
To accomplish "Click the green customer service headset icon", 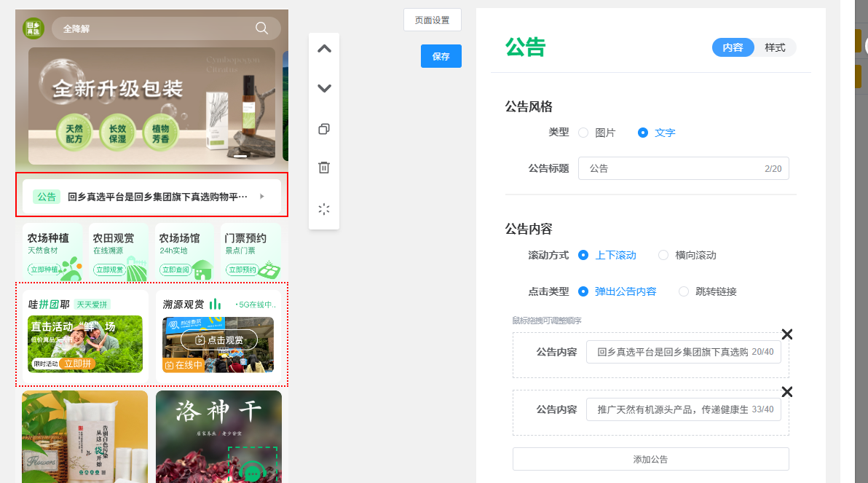I will pyautogui.click(x=253, y=470).
